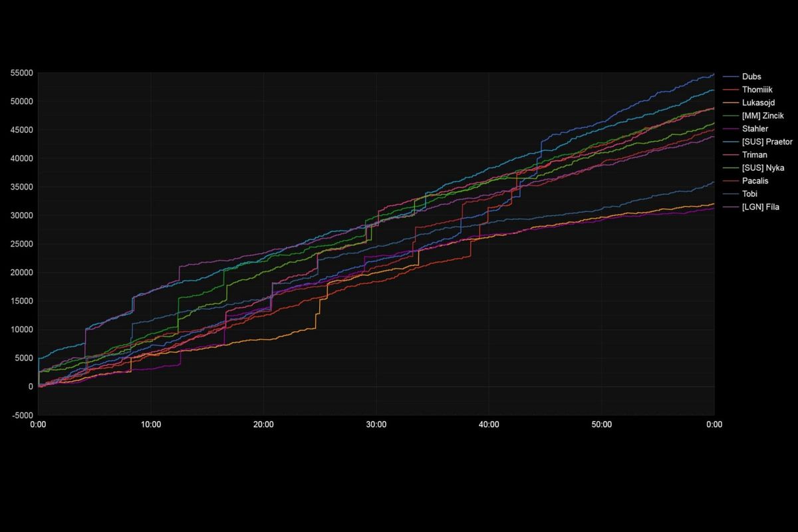Click the 30000 y-axis label
Viewport: 798px width, 532px height.
tap(22, 215)
